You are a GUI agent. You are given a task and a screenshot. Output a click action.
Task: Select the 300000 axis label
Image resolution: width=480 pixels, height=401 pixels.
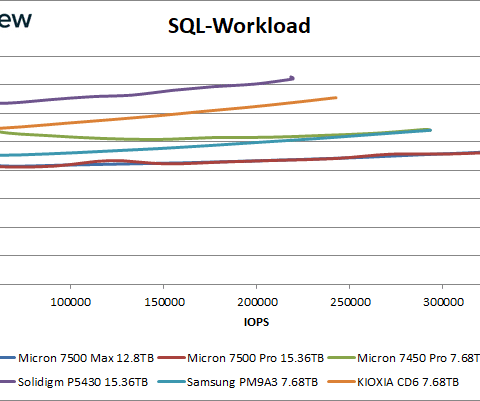[443, 302]
